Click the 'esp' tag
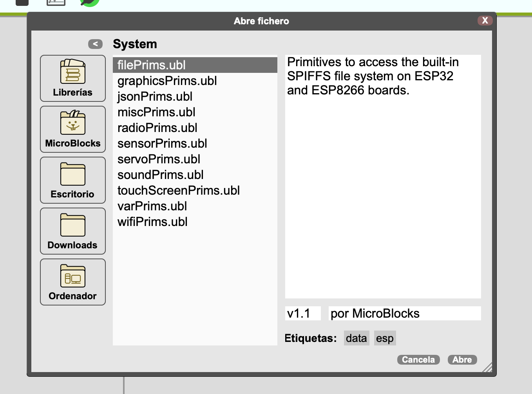532x394 pixels. [385, 338]
